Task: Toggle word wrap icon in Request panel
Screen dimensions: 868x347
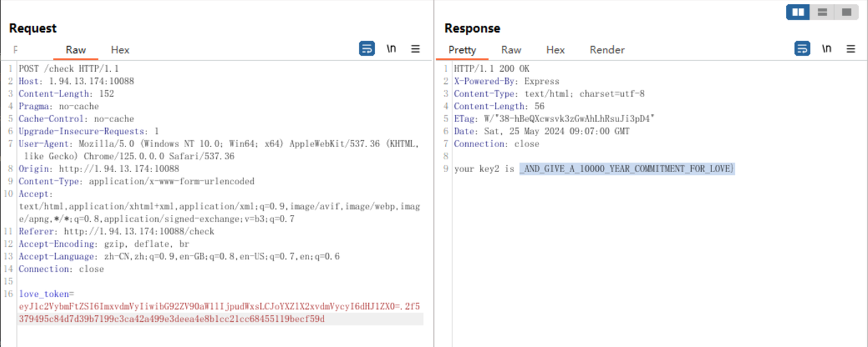Action: [x=367, y=49]
